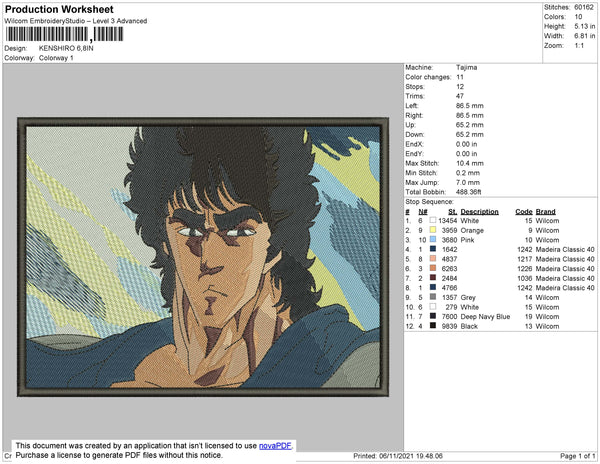Image resolution: width=600 pixels, height=464 pixels.
Task: Click the Trims value 47
Action: point(460,96)
